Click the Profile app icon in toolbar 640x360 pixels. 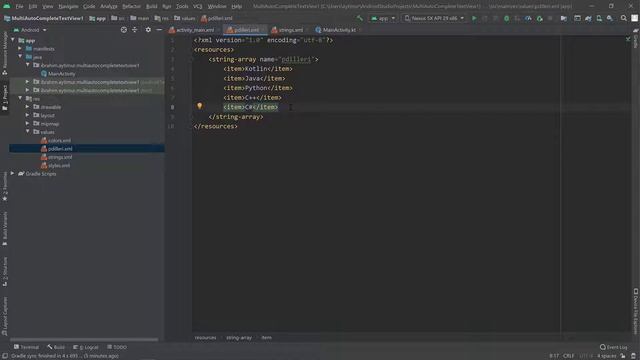(x=528, y=18)
